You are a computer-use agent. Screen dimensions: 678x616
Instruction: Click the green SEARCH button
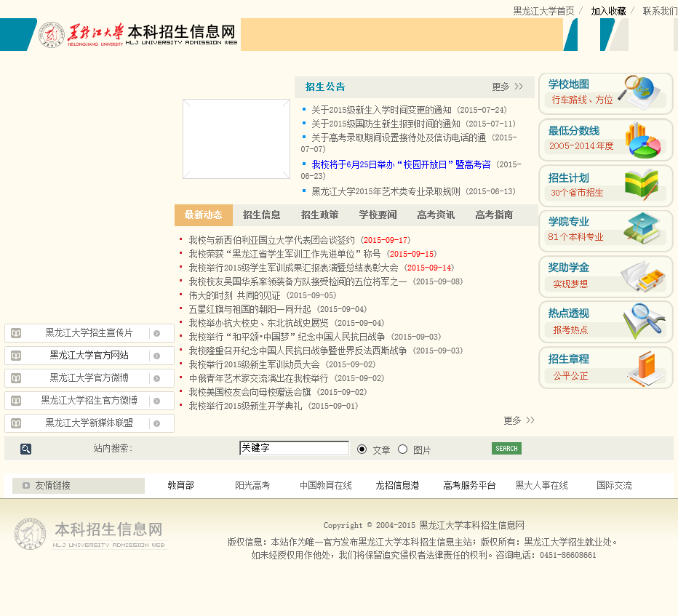tap(506, 448)
